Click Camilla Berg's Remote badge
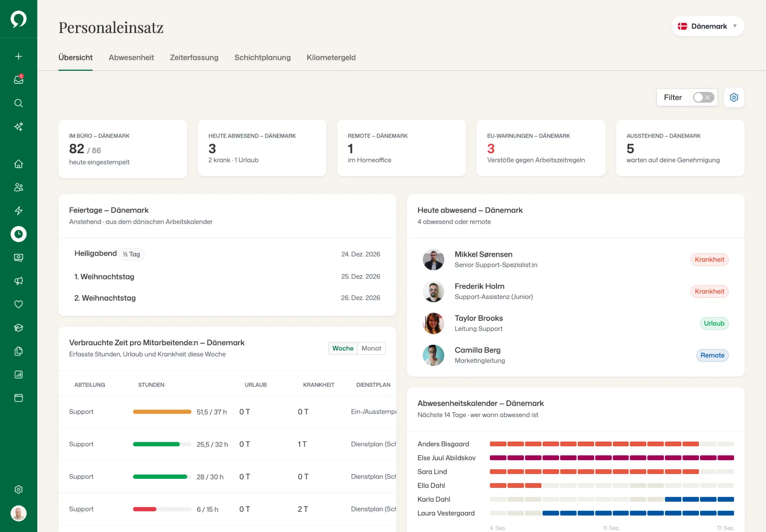Image resolution: width=766 pixels, height=532 pixels. [712, 355]
